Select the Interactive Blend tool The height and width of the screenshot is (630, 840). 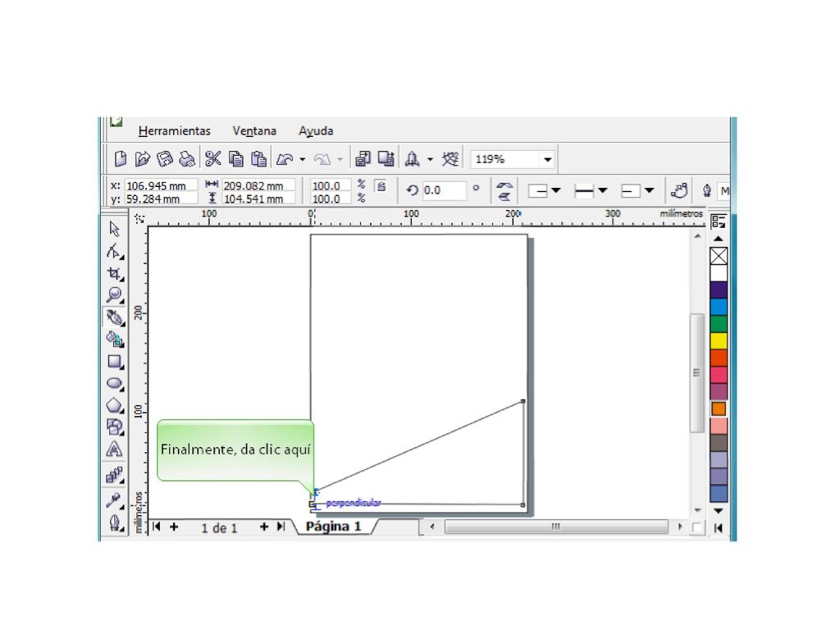(x=115, y=475)
